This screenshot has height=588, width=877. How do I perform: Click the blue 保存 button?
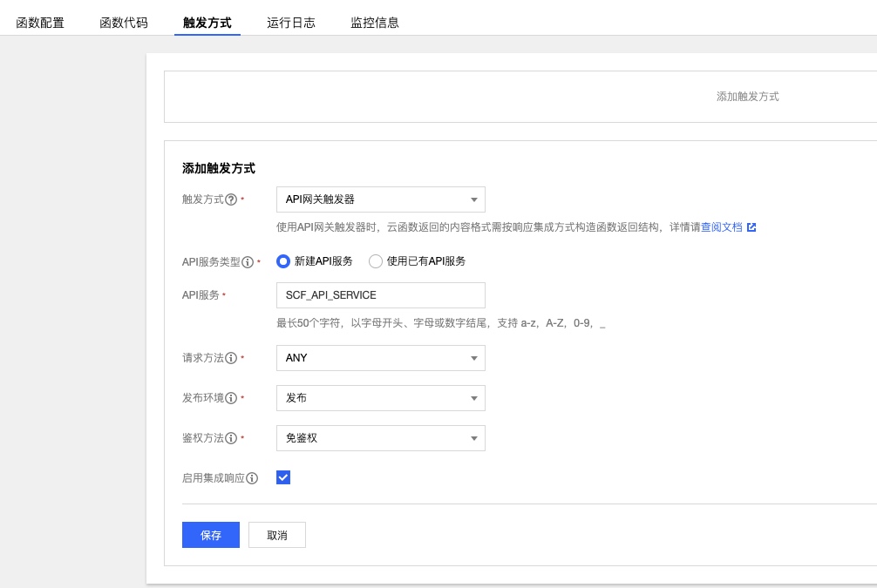point(211,535)
